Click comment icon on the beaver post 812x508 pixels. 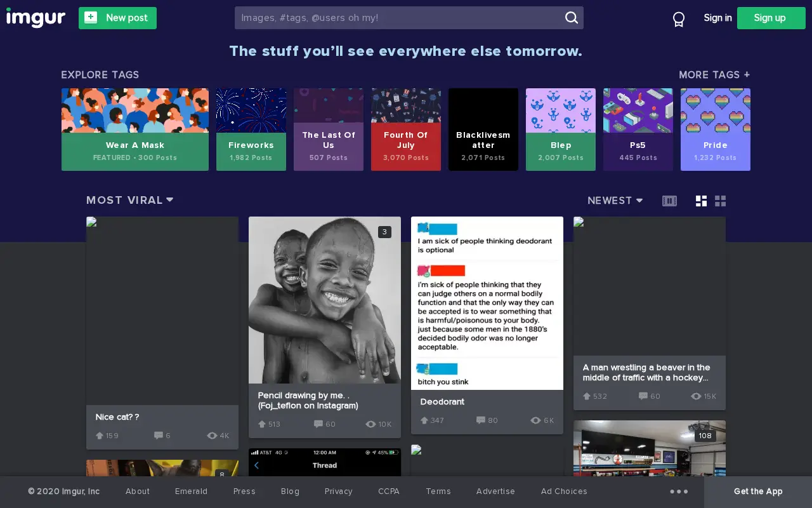643,396
